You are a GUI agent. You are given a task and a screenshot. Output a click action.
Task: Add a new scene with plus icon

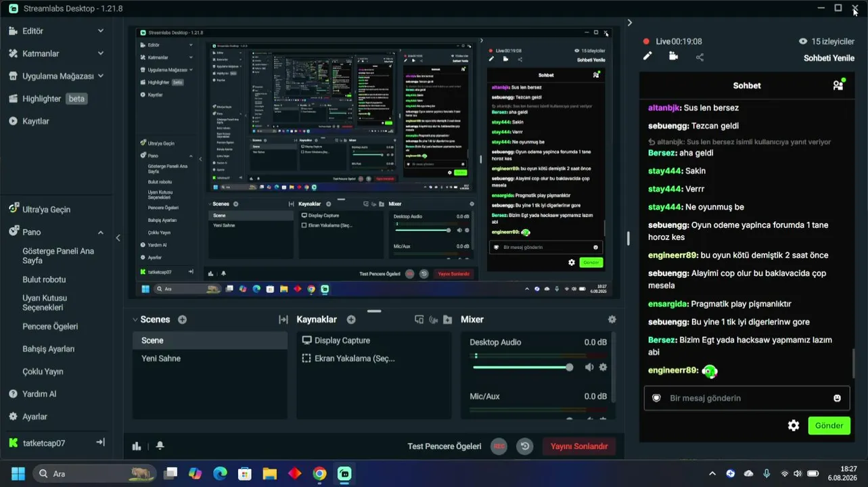tap(182, 320)
